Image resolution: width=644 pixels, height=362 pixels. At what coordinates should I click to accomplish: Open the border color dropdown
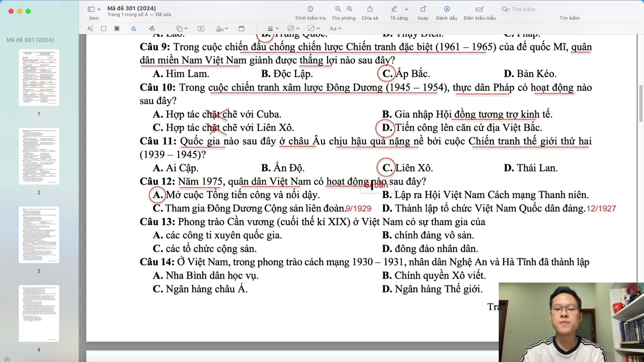coord(293,29)
